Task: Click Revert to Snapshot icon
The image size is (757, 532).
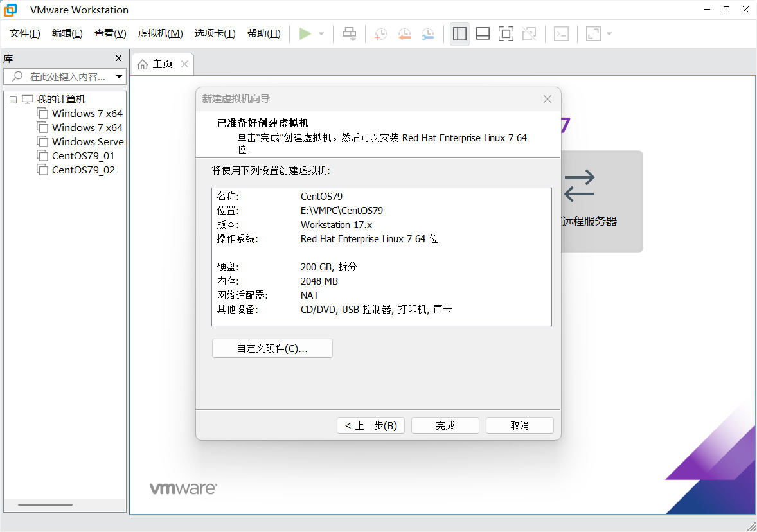Action: click(x=405, y=34)
